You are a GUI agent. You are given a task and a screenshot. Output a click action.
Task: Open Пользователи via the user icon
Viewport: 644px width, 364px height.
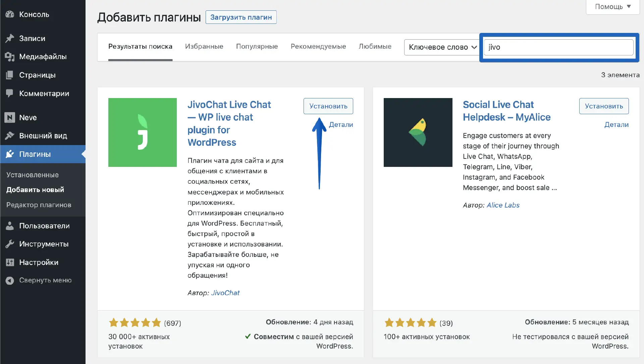(10, 226)
